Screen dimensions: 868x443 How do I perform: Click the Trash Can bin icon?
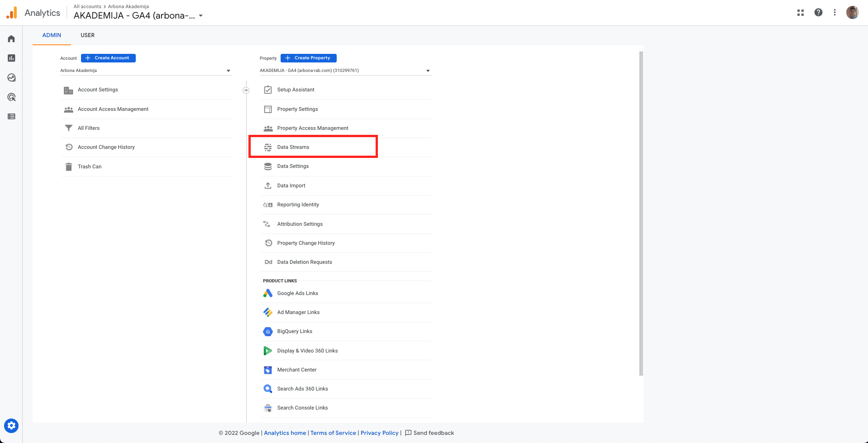(68, 167)
